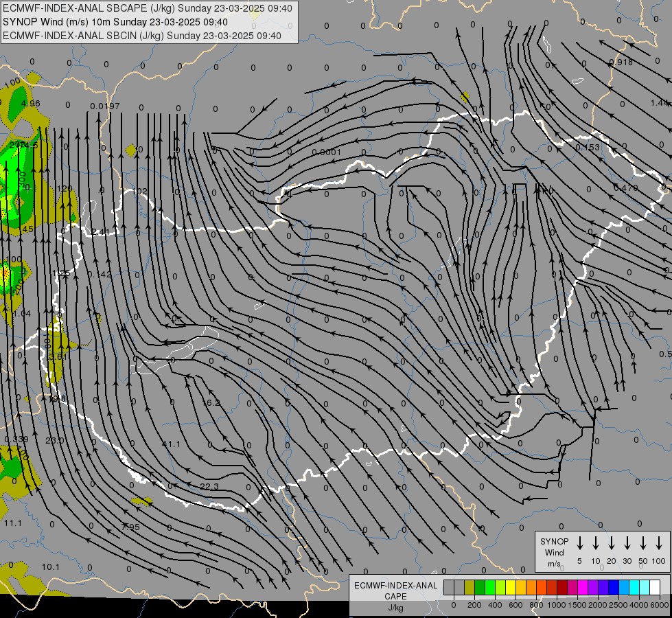The width and height of the screenshot is (672, 618).
Task: Click the 1.44 value at right edge
Action: 660,102
